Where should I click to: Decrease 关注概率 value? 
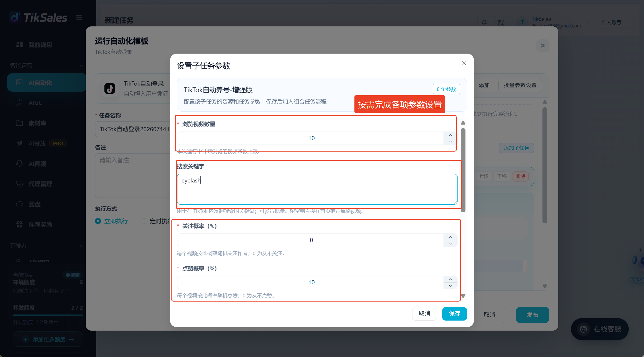pos(450,243)
